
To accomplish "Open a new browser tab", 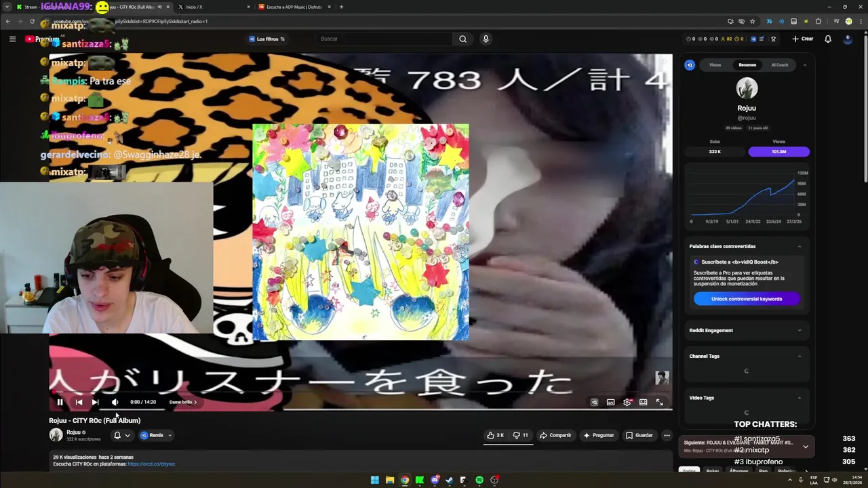I will (341, 7).
